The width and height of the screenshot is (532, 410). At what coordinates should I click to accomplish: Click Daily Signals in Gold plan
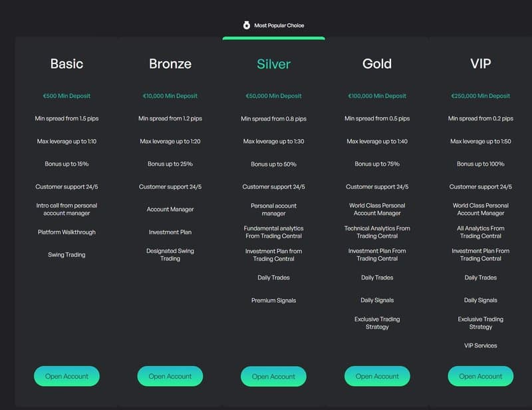pyautogui.click(x=377, y=300)
